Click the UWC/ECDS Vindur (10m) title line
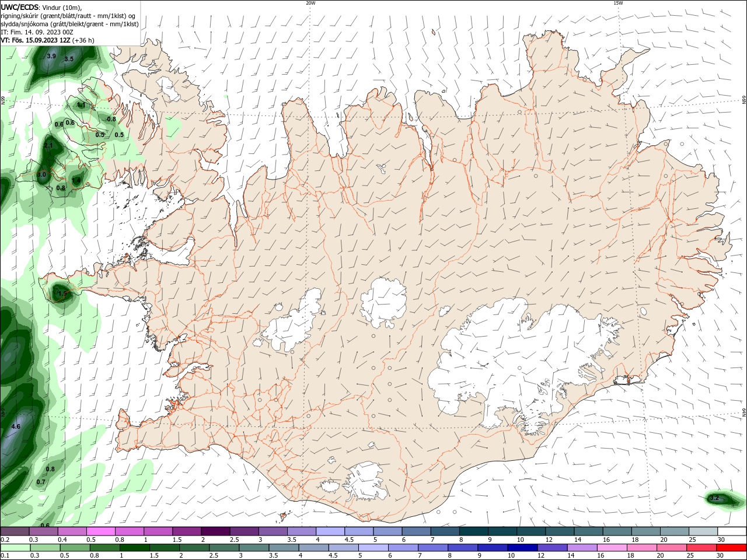 click(41, 7)
